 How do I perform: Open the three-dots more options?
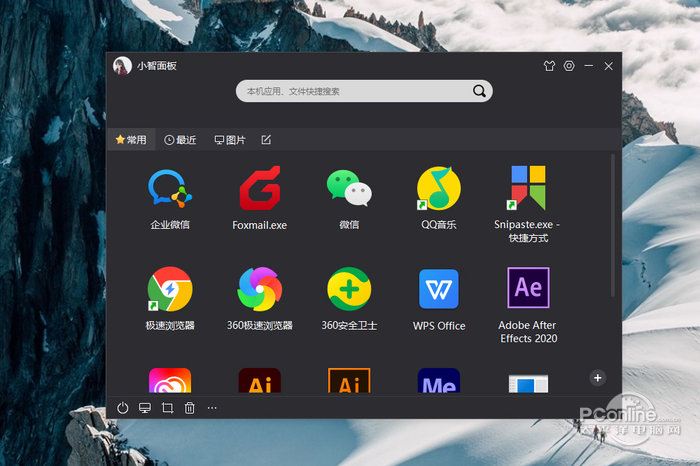(x=212, y=408)
